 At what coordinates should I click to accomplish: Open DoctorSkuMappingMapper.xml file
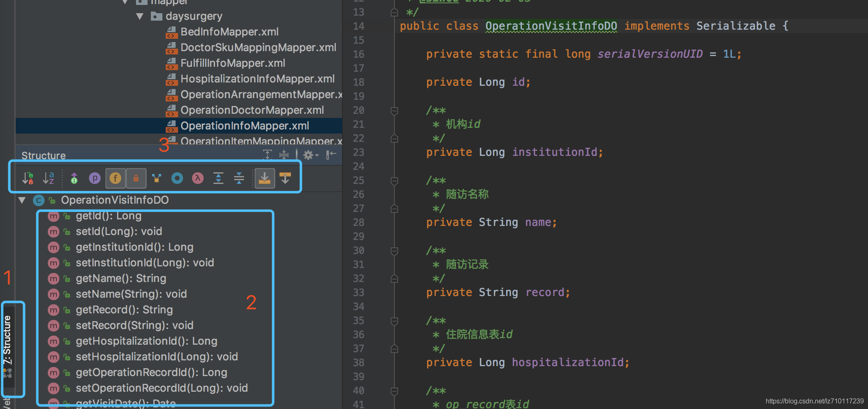pos(258,47)
